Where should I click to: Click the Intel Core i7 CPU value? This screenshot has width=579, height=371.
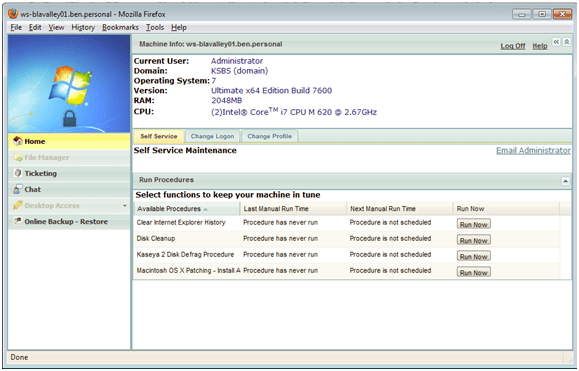coord(294,111)
